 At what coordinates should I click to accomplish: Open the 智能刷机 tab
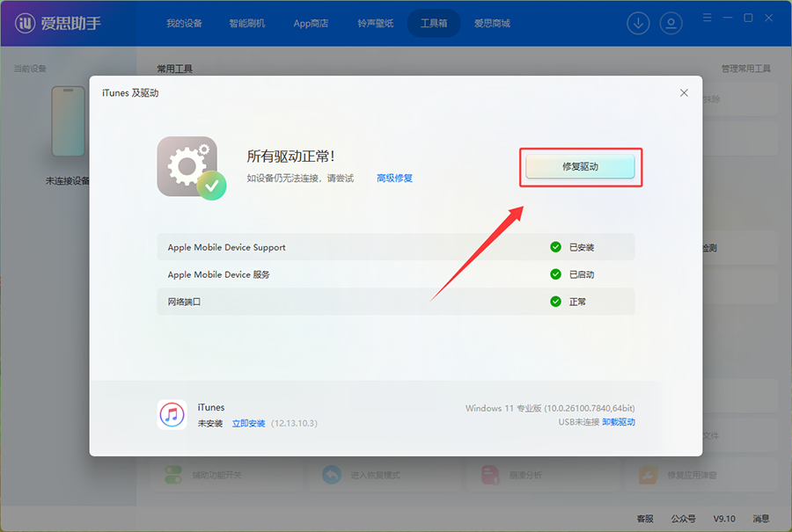pyautogui.click(x=247, y=24)
